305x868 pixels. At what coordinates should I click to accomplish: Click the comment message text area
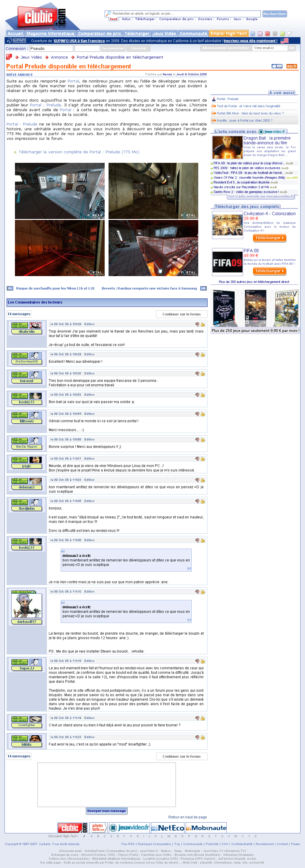click(107, 785)
